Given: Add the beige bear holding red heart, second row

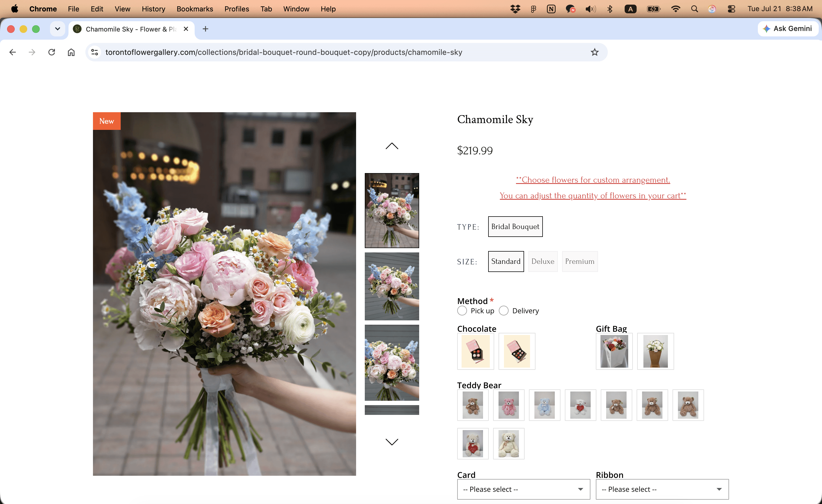Looking at the screenshot, I should (473, 444).
